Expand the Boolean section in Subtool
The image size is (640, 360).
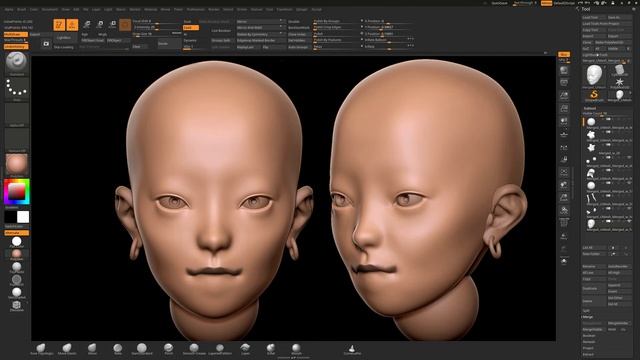pyautogui.click(x=589, y=336)
